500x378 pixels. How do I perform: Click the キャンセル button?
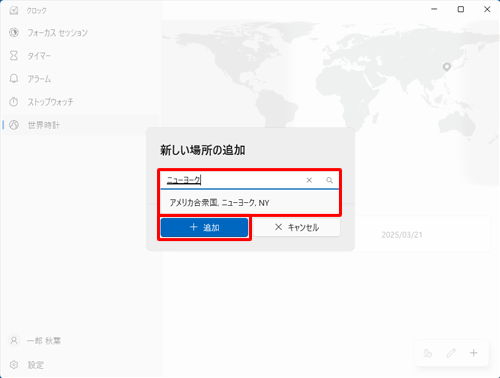pyautogui.click(x=297, y=227)
